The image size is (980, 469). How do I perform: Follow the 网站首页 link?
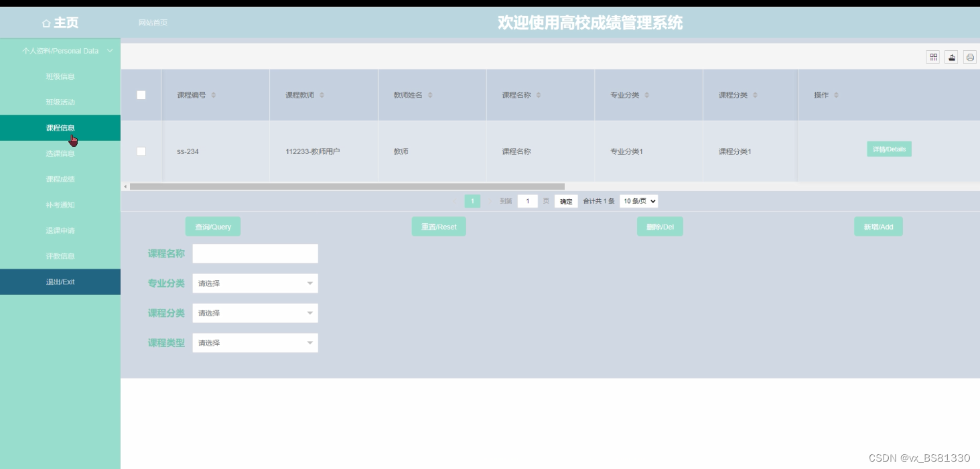pos(153,23)
